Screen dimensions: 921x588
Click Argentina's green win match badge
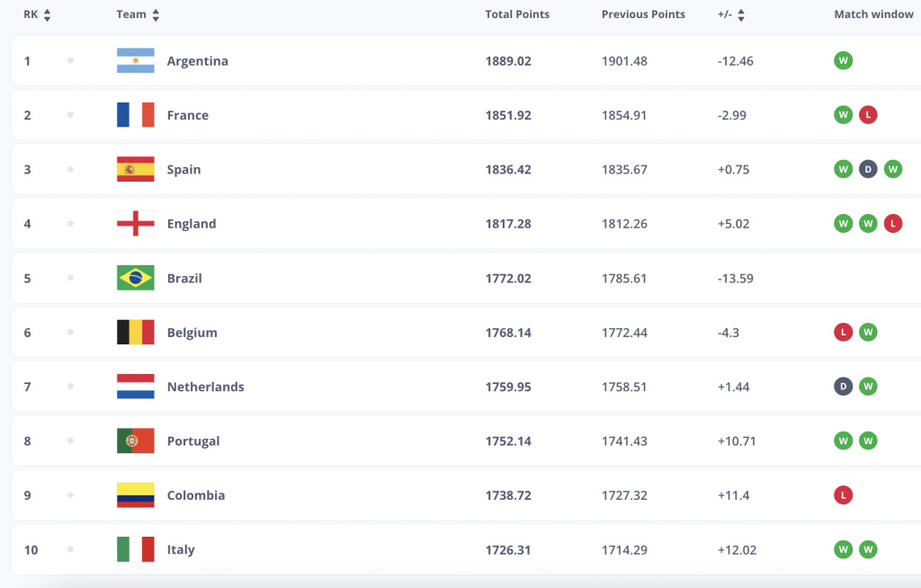843,61
